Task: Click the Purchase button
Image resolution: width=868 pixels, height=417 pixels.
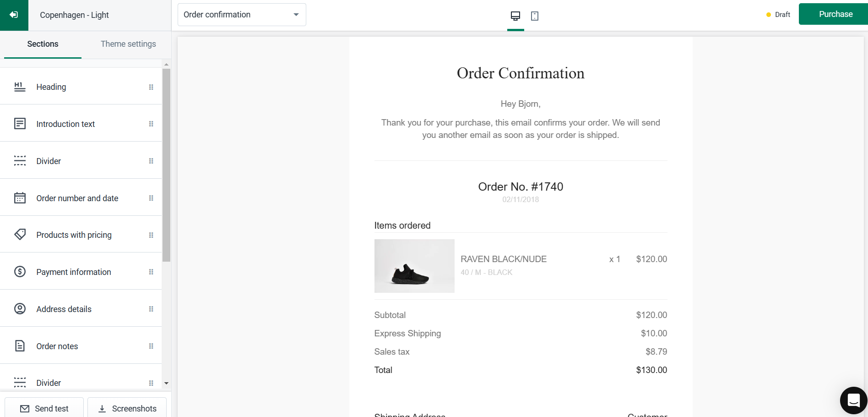Action: (835, 14)
